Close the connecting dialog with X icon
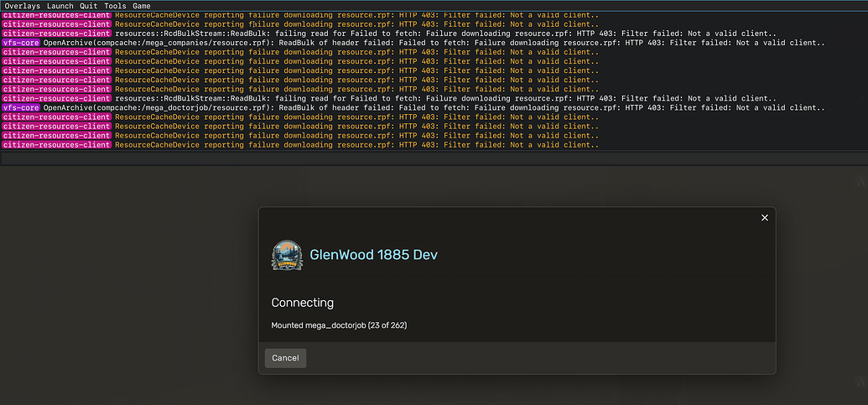 (764, 218)
